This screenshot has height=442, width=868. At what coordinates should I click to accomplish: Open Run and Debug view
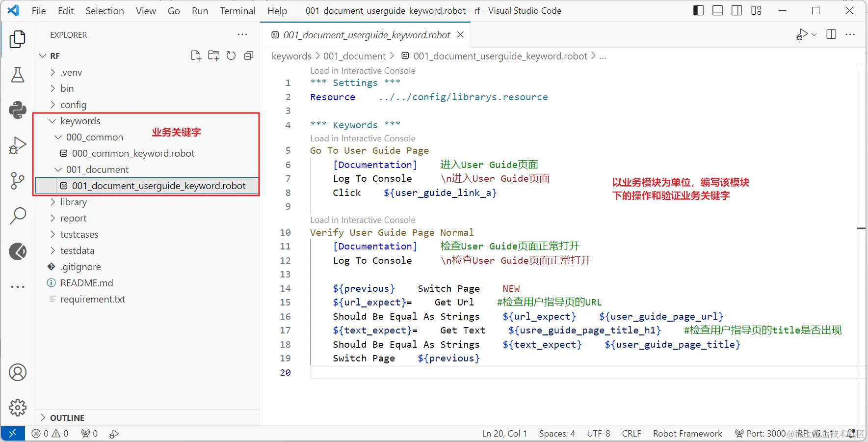18,145
